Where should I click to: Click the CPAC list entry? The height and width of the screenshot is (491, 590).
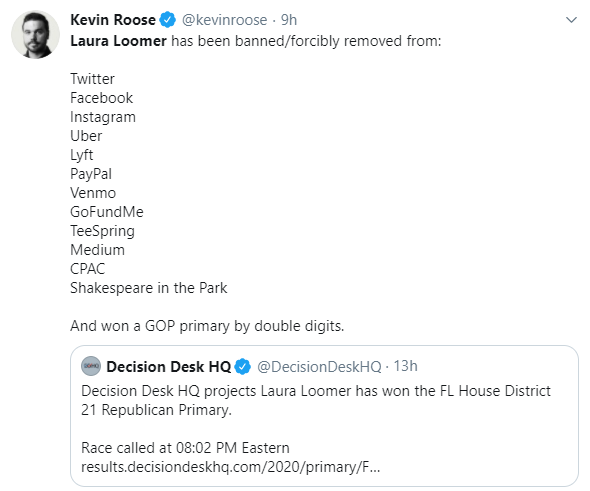(88, 269)
